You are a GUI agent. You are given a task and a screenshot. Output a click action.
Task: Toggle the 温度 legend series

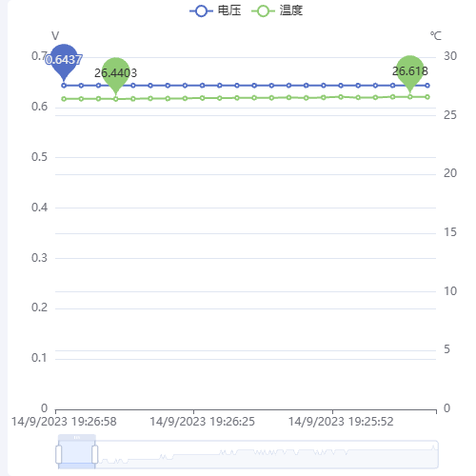(277, 10)
